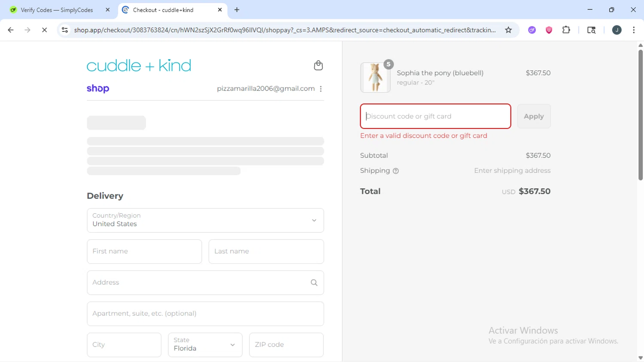Open the side panel search icon
The width and height of the screenshot is (644, 362).
click(591, 30)
